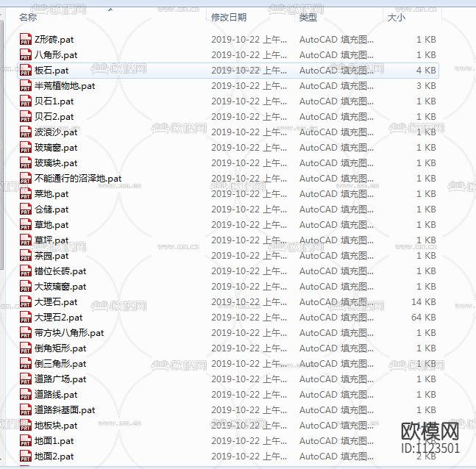Click the PAT icon of 大理石2.pat
The width and height of the screenshot is (476, 469).
coord(26,318)
